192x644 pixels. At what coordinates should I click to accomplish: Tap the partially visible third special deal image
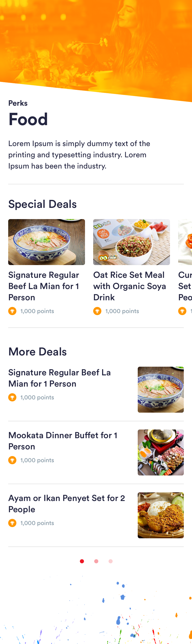pos(185,242)
